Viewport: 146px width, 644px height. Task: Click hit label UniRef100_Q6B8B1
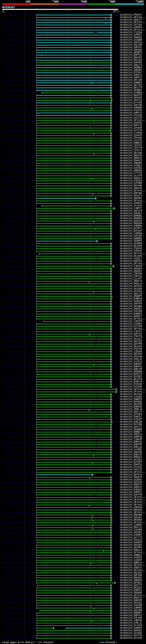click(131, 239)
